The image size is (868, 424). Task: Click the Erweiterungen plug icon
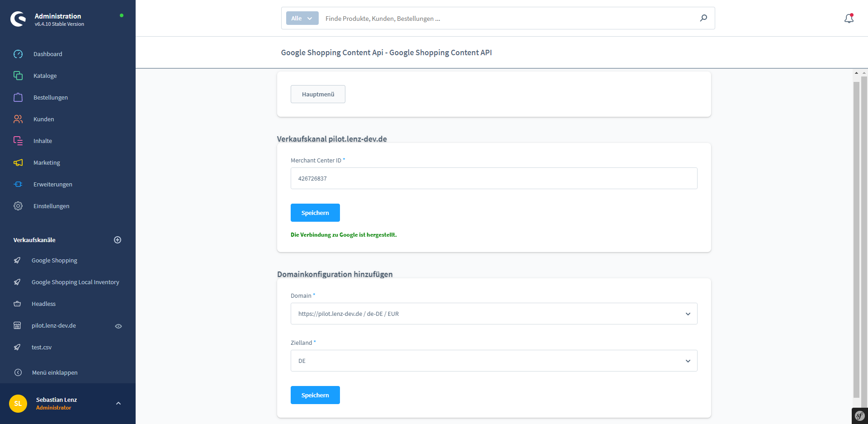coord(18,184)
